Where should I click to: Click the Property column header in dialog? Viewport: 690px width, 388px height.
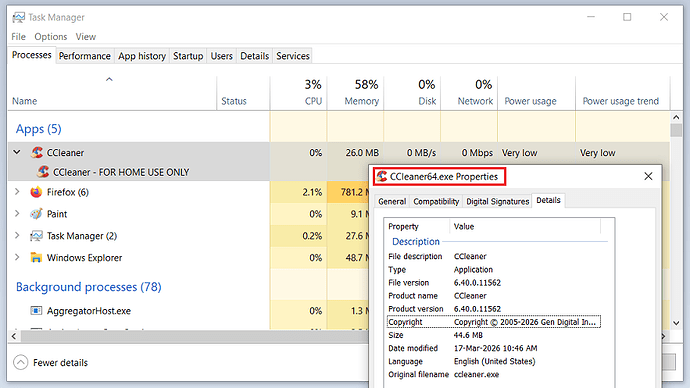pyautogui.click(x=417, y=227)
